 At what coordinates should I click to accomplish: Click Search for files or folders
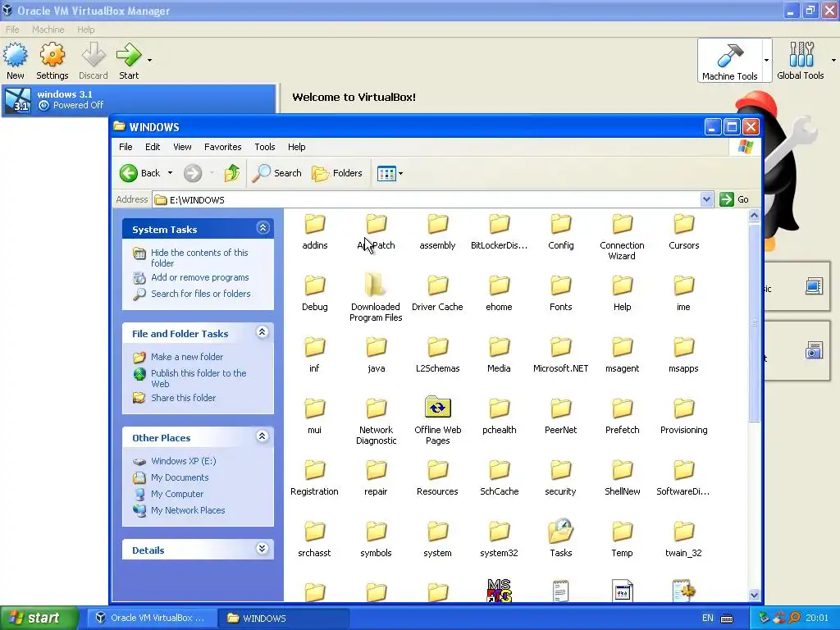click(200, 294)
